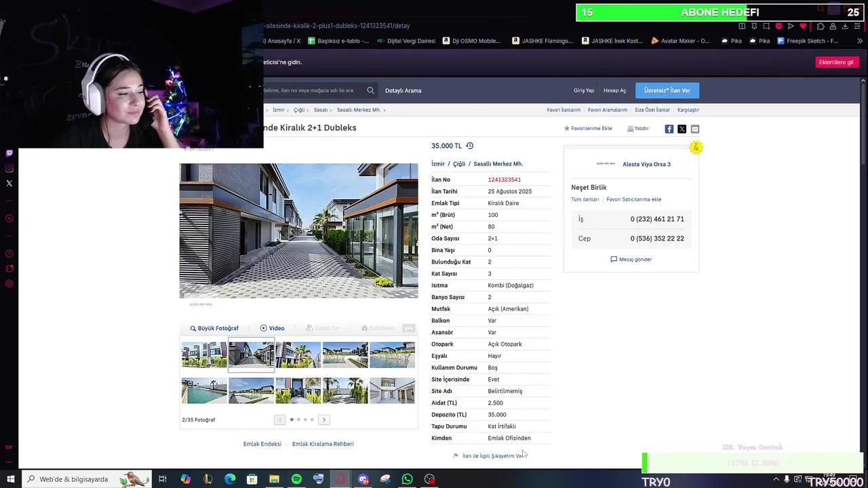The width and height of the screenshot is (868, 488).
Task: Open Opera sidebar Twitch icon
Action: pos(9,153)
